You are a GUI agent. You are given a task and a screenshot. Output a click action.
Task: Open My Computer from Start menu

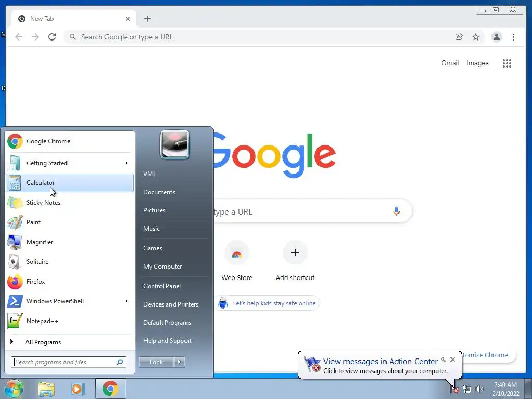163,267
